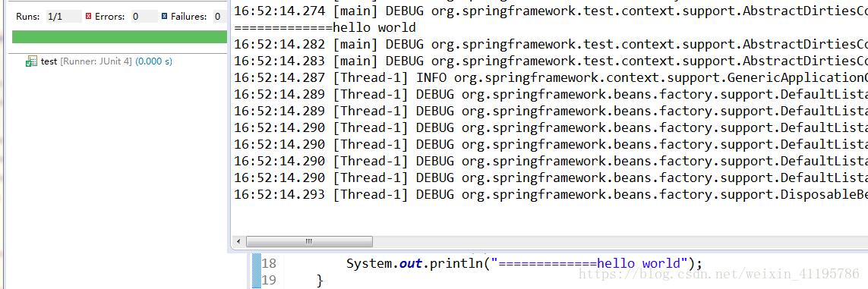868x289 pixels.
Task: Click the closing brace on line 19
Action: point(320,281)
